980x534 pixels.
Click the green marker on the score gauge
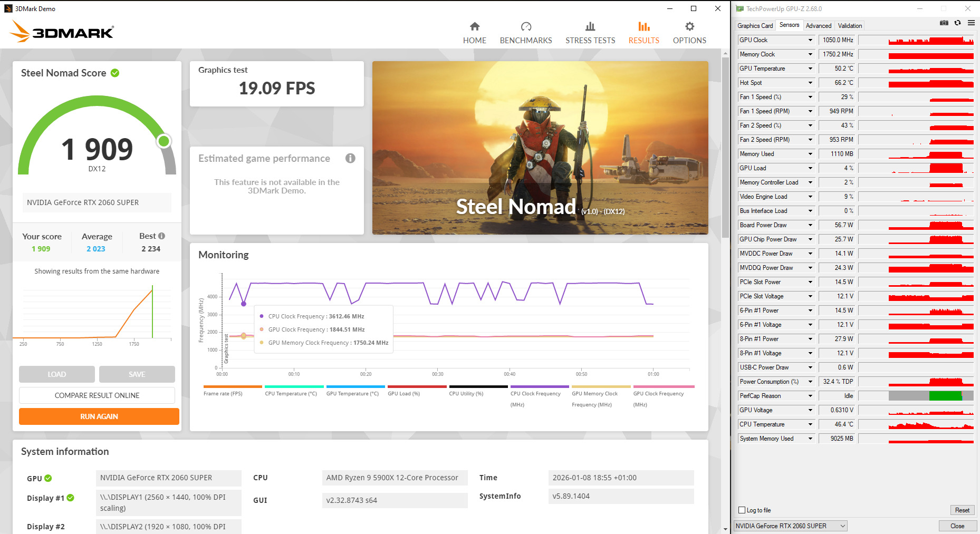(164, 141)
